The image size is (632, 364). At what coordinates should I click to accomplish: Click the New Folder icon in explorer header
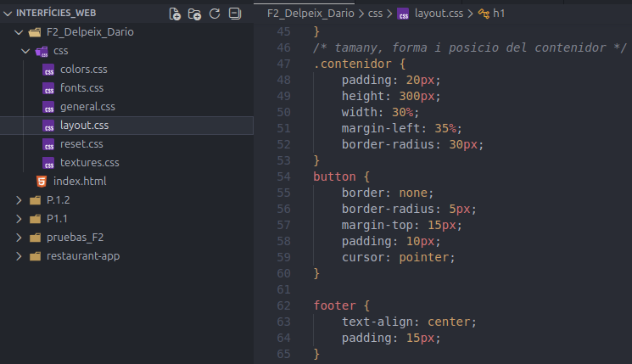click(195, 14)
